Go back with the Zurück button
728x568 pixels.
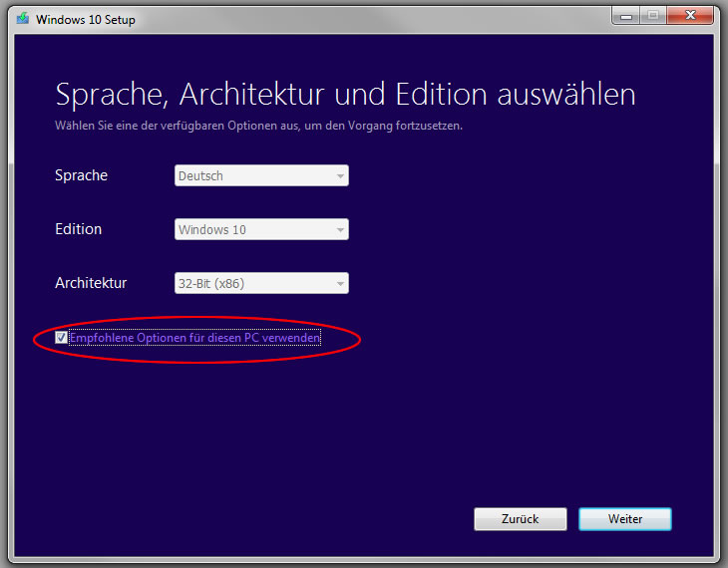(x=520, y=519)
